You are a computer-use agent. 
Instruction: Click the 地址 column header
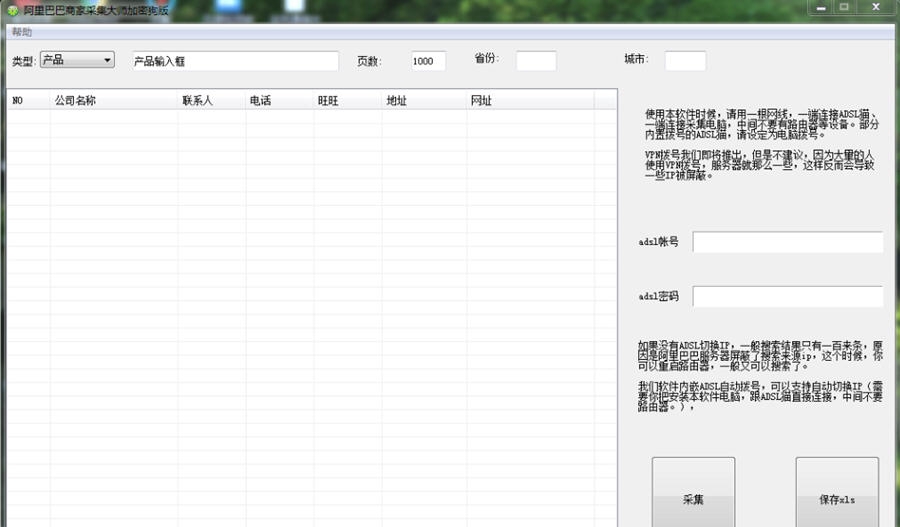click(424, 100)
